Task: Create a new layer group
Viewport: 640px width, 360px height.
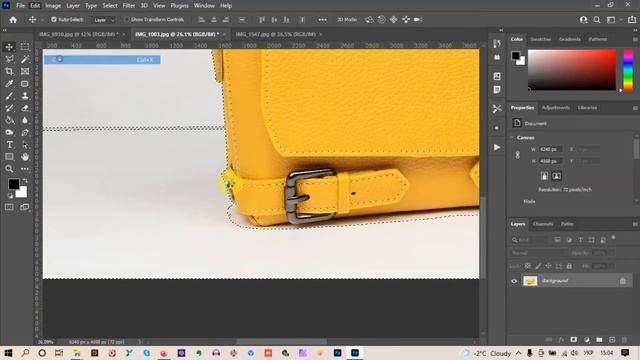Action: (x=599, y=340)
